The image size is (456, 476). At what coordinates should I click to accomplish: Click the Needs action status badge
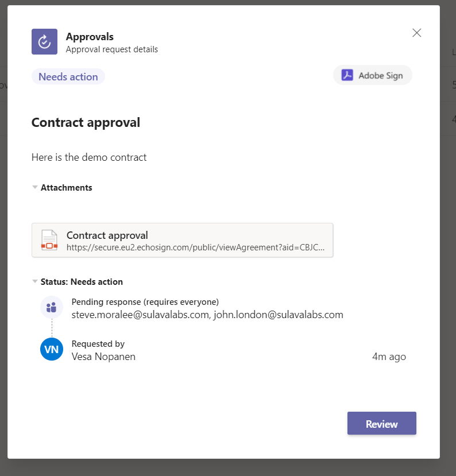(68, 76)
